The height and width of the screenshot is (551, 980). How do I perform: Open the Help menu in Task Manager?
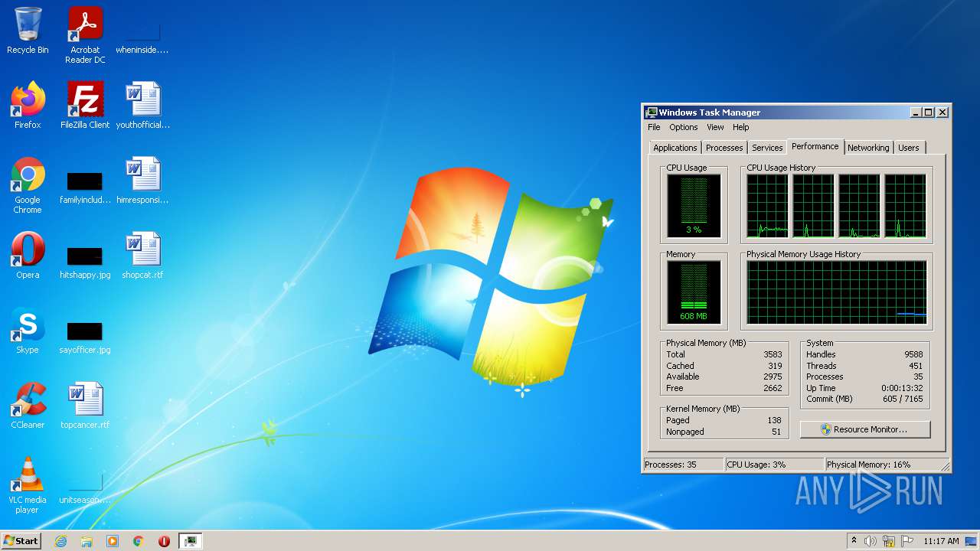coord(740,127)
